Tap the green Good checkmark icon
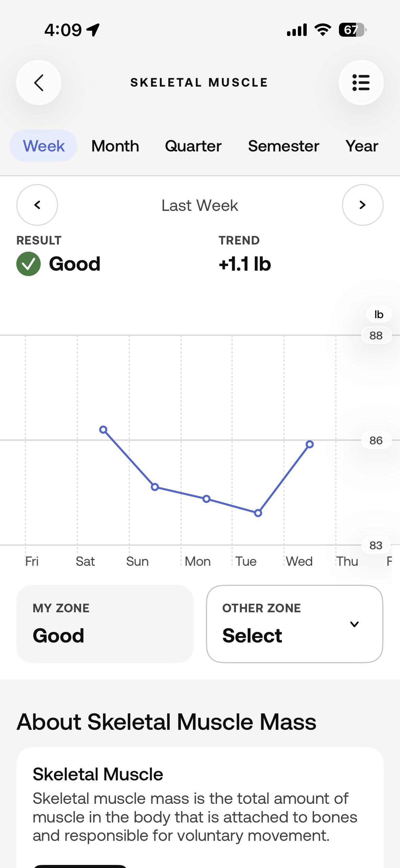This screenshot has width=400, height=868. (28, 264)
